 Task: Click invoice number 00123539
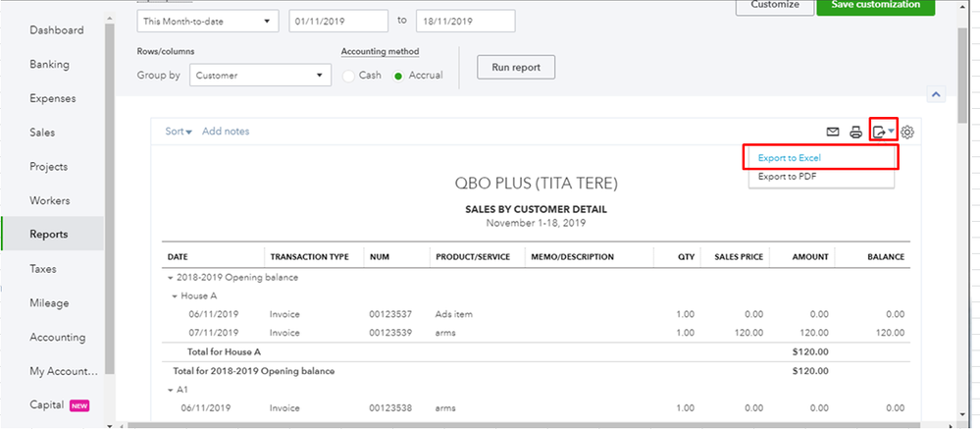coord(390,333)
